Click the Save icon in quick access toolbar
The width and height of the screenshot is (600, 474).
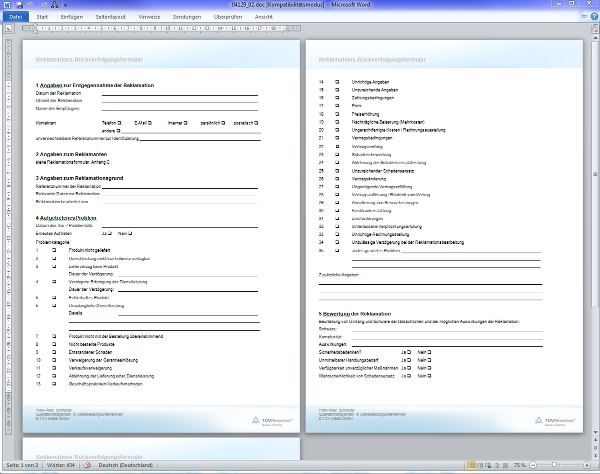18,5
